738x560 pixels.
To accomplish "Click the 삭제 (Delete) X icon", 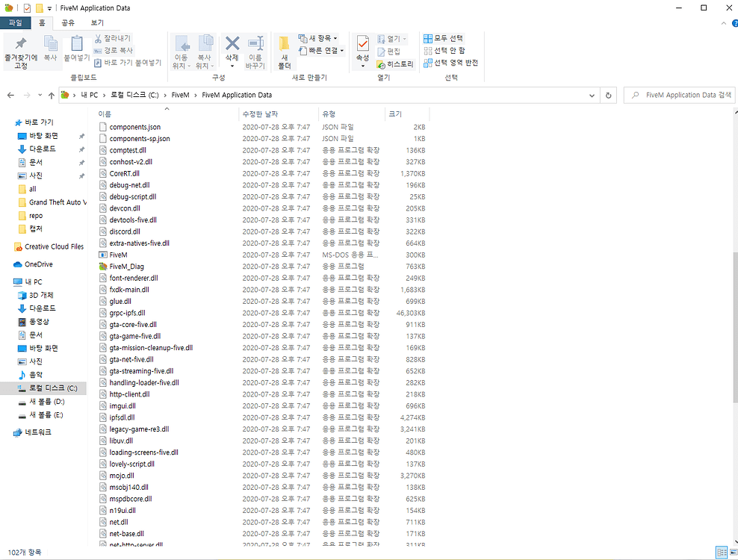I will pyautogui.click(x=232, y=44).
